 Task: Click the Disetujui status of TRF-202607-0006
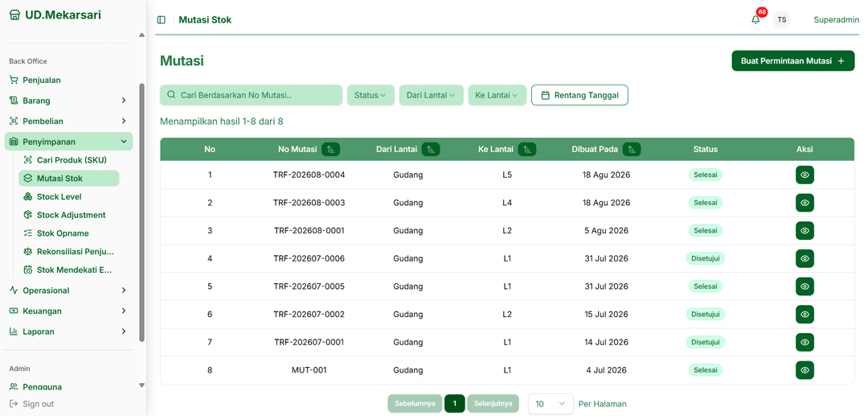[706, 258]
